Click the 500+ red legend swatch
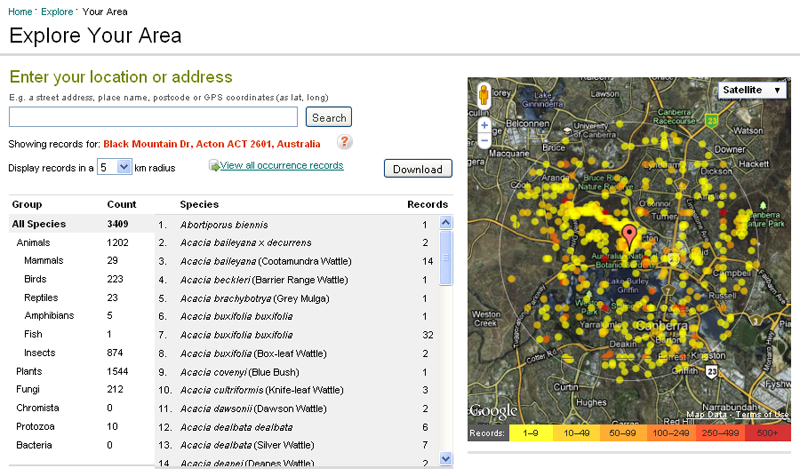The height and width of the screenshot is (476, 800). tap(766, 434)
